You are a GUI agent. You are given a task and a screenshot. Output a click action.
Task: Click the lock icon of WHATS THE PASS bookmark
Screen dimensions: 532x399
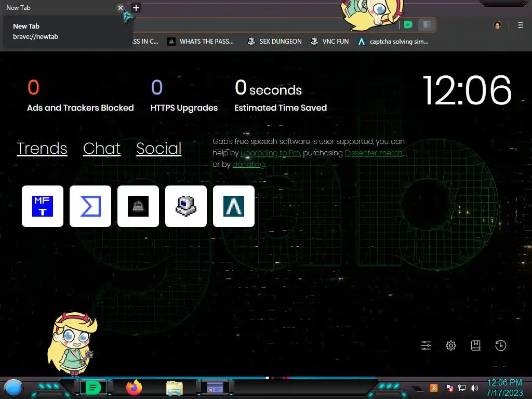point(171,42)
